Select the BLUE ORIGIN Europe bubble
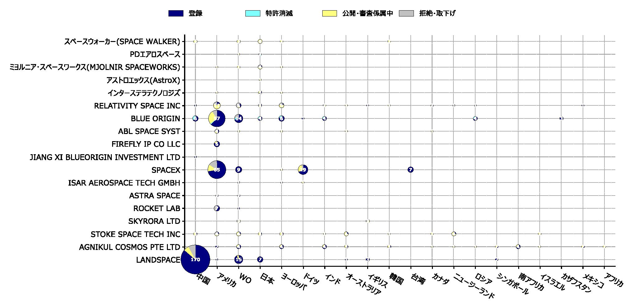This screenshot has height=305, width=644. (x=282, y=118)
